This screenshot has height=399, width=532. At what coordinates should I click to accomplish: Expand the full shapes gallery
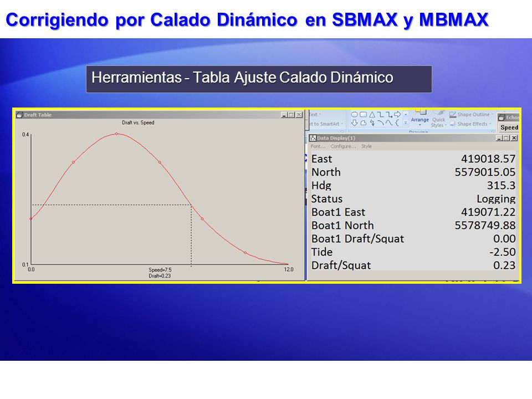point(406,123)
